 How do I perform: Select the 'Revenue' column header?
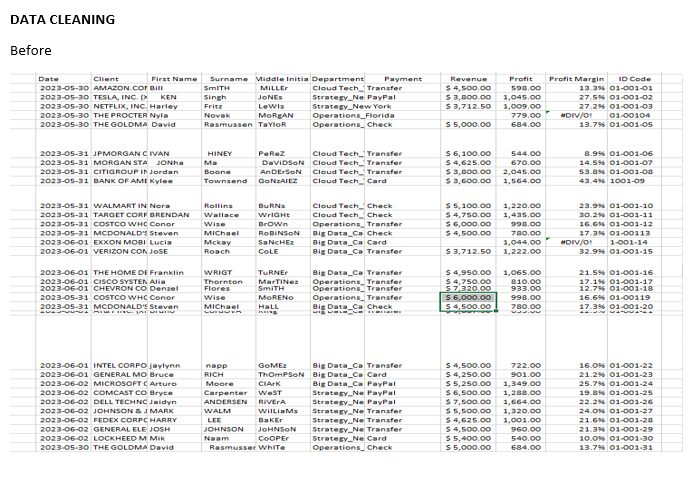(x=468, y=79)
